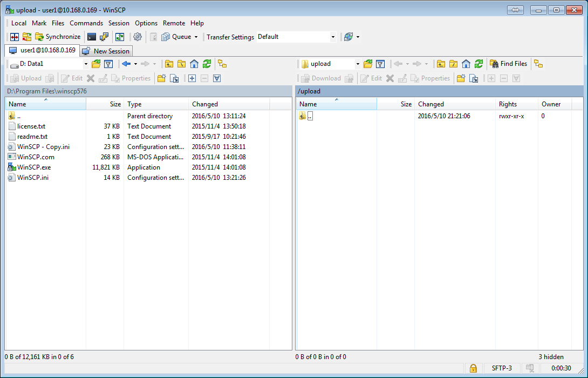
Task: Click the local panel filter icon
Action: [x=108, y=64]
